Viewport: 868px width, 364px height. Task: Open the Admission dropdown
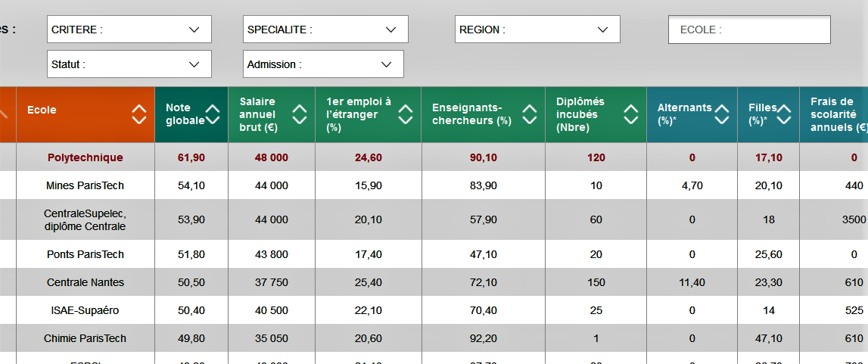323,64
